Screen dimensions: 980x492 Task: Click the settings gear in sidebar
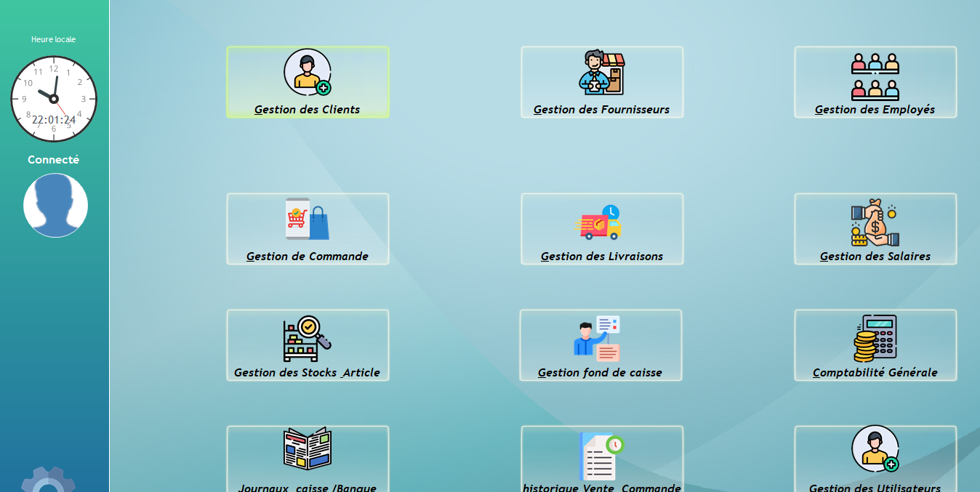point(48,480)
